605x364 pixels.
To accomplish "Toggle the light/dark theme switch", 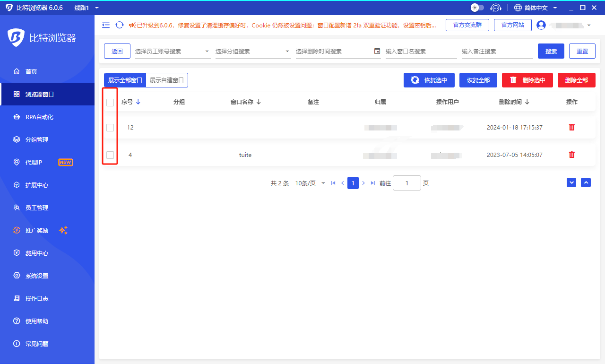I will click(477, 8).
